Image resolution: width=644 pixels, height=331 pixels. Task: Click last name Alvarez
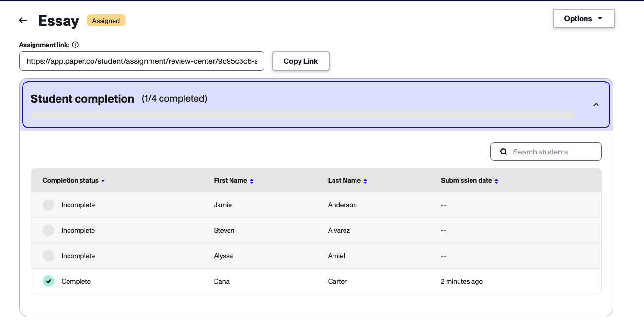point(339,230)
